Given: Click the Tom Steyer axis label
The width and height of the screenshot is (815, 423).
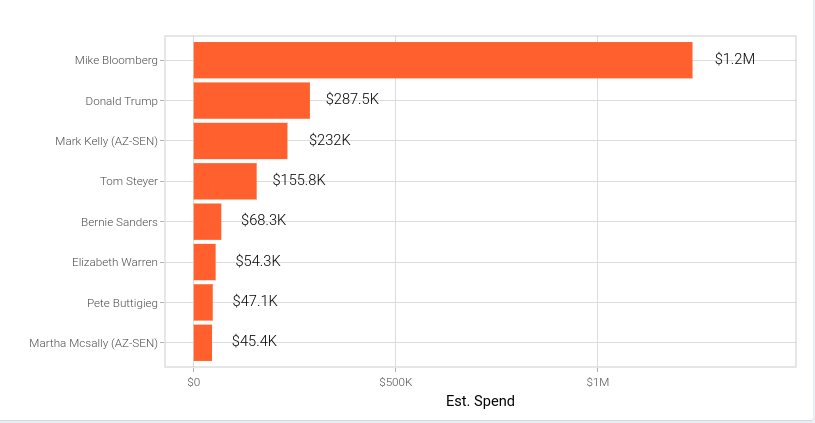Looking at the screenshot, I should pyautogui.click(x=129, y=181).
